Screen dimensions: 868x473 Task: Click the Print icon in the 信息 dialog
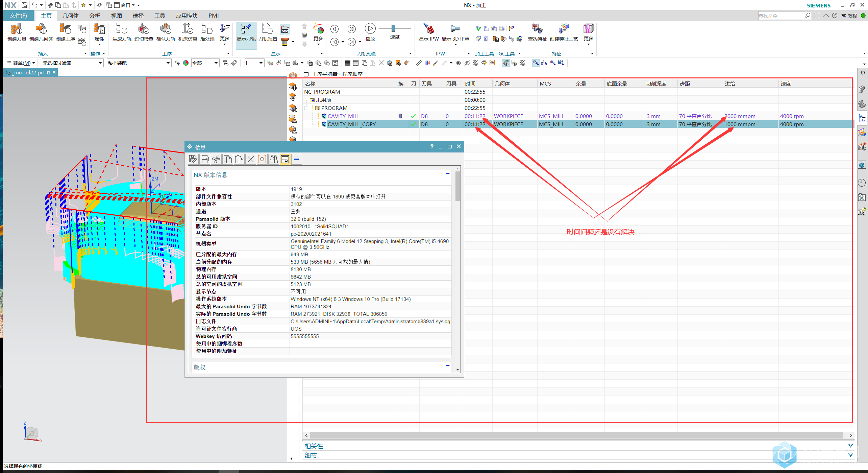point(204,159)
